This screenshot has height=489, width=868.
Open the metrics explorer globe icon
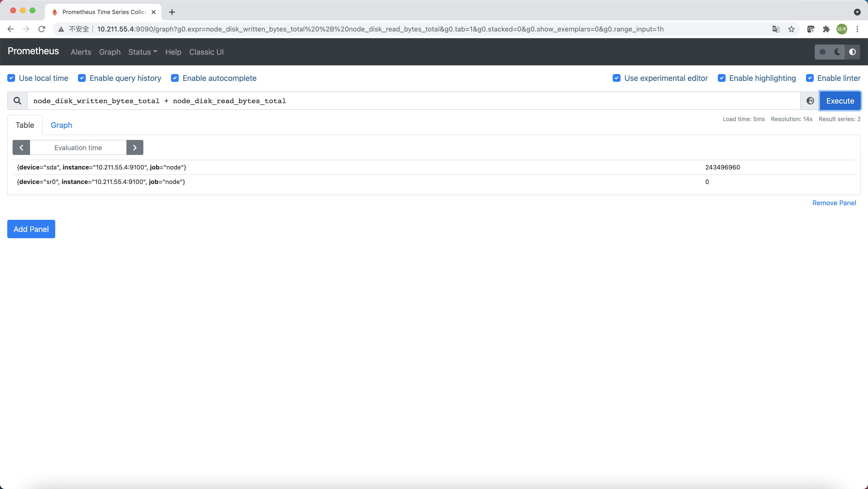(x=810, y=101)
